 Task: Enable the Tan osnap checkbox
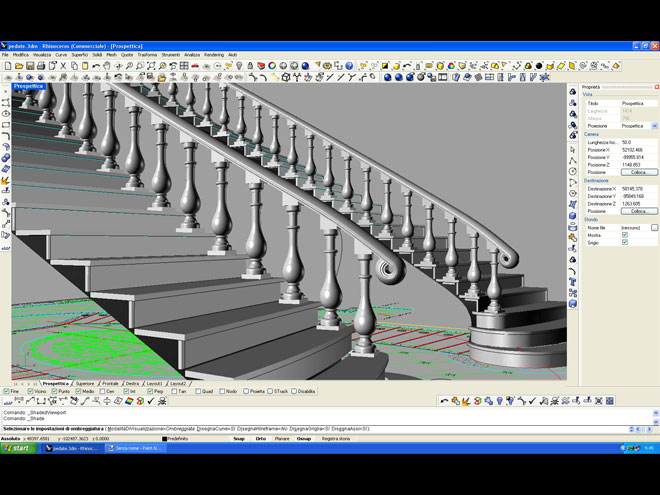click(x=174, y=391)
